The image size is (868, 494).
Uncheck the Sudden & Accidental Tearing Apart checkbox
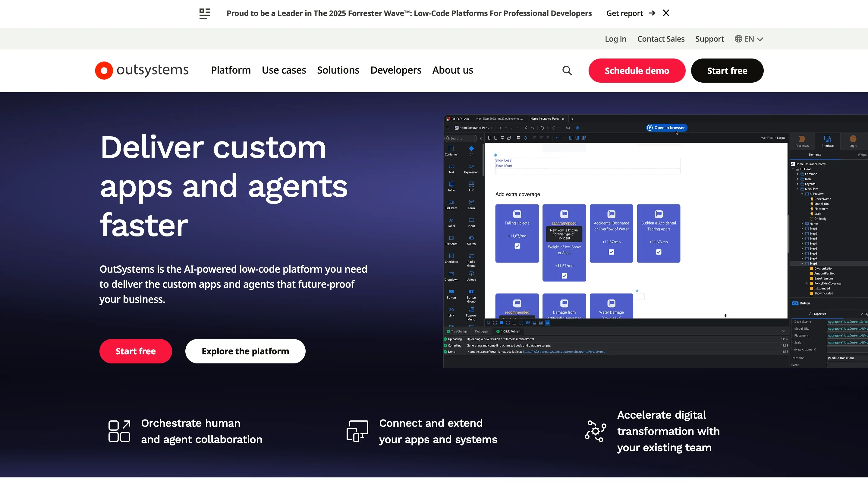pos(659,252)
